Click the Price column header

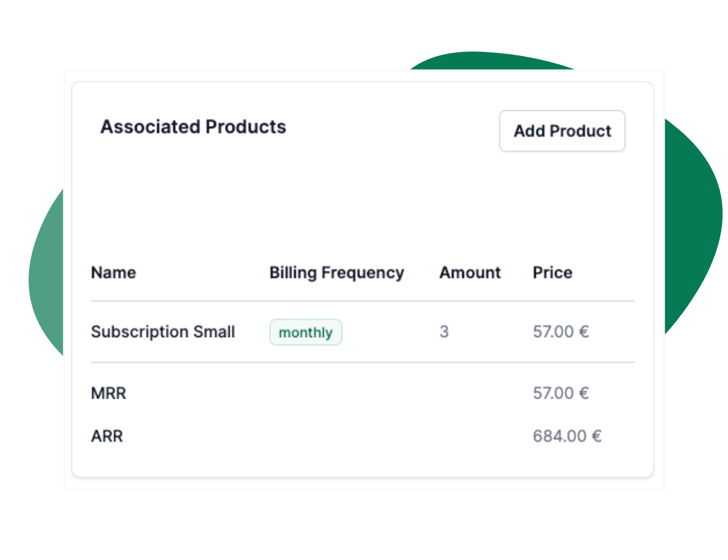pyautogui.click(x=552, y=273)
